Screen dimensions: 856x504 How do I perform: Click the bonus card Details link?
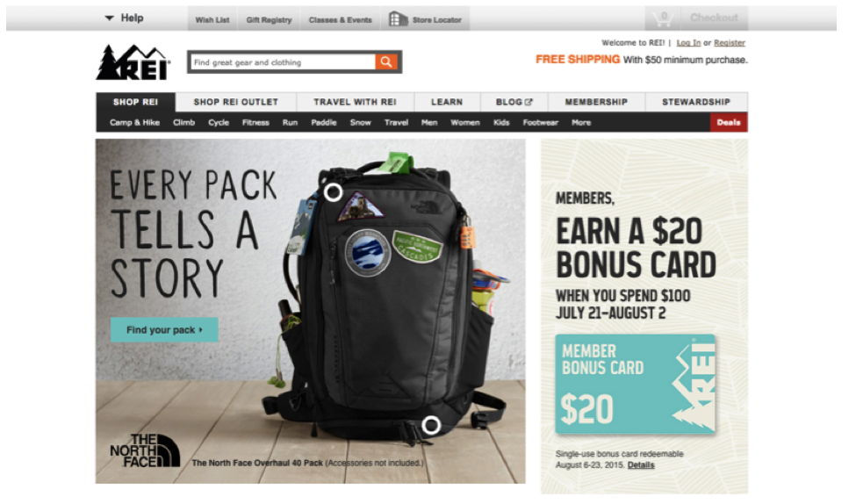(x=641, y=465)
